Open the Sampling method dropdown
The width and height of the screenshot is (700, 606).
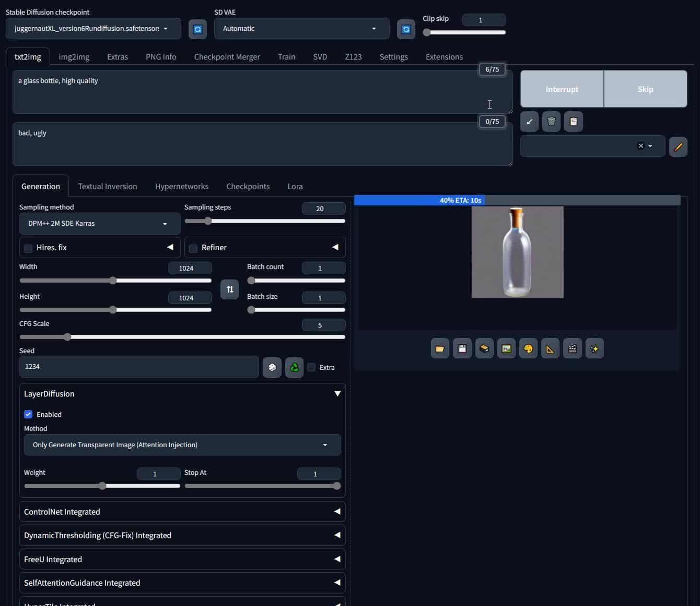[x=99, y=224]
